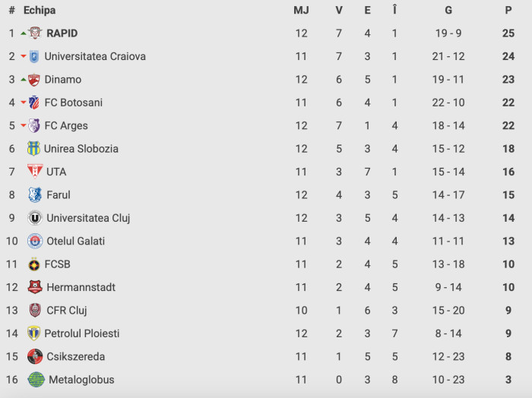This screenshot has height=398, width=532.
Task: Click the Unirea Slobozia team logo
Action: coord(33,149)
